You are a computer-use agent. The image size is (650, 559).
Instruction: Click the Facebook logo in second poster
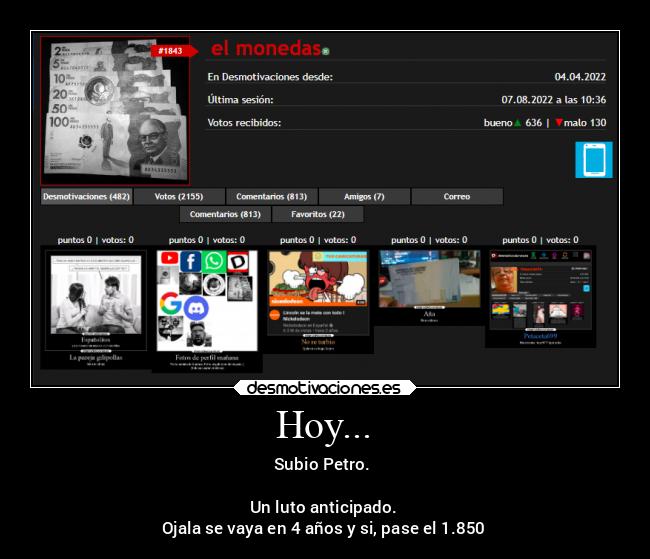[x=191, y=261]
